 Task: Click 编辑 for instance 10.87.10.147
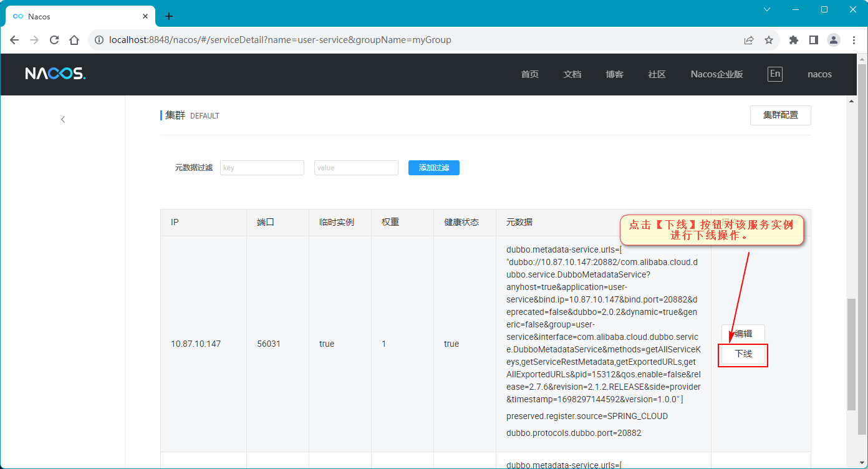click(x=743, y=334)
